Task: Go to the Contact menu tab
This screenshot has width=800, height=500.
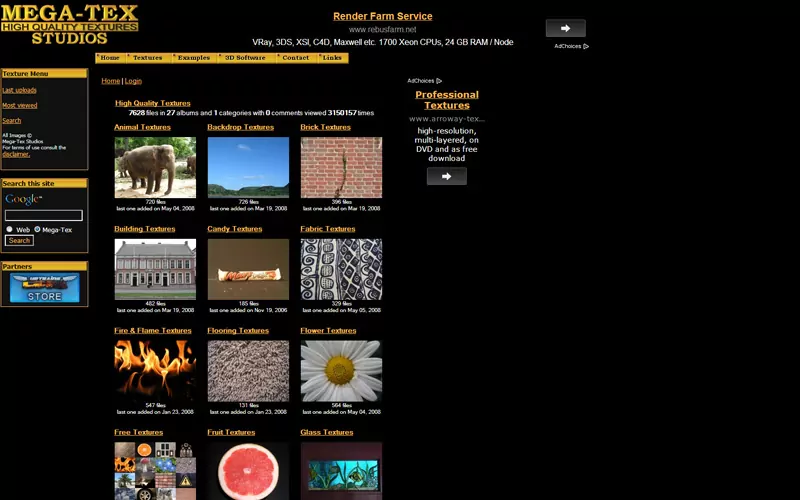Action: pyautogui.click(x=295, y=58)
